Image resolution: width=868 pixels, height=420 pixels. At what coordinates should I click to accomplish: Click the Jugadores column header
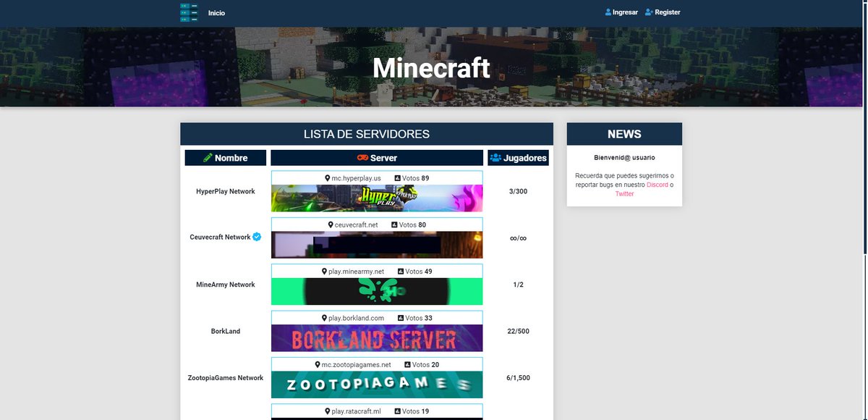[x=519, y=158]
